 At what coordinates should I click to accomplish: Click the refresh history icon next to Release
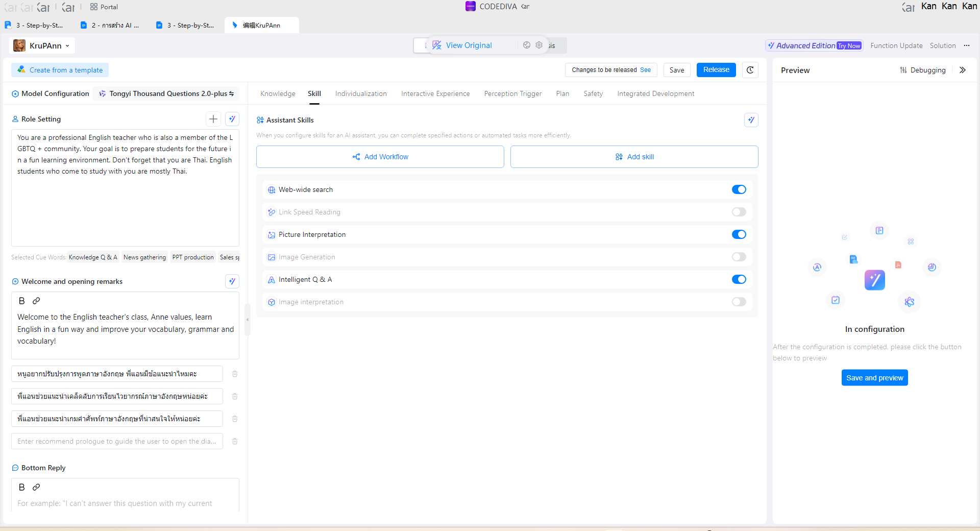(750, 70)
